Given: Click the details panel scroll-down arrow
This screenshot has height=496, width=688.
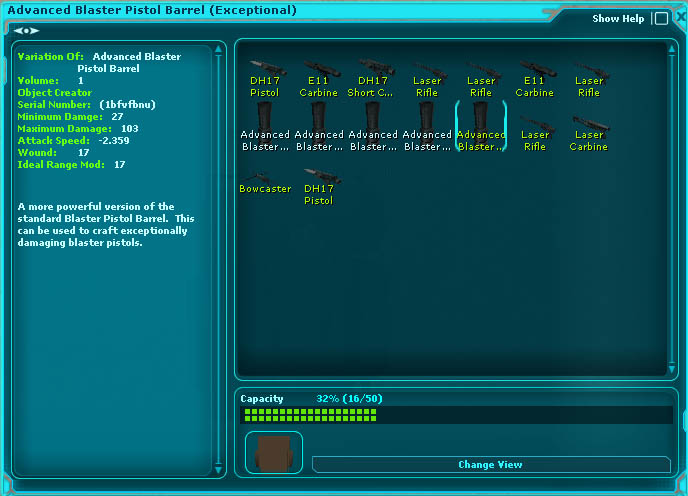Looking at the screenshot, I should click(x=218, y=469).
